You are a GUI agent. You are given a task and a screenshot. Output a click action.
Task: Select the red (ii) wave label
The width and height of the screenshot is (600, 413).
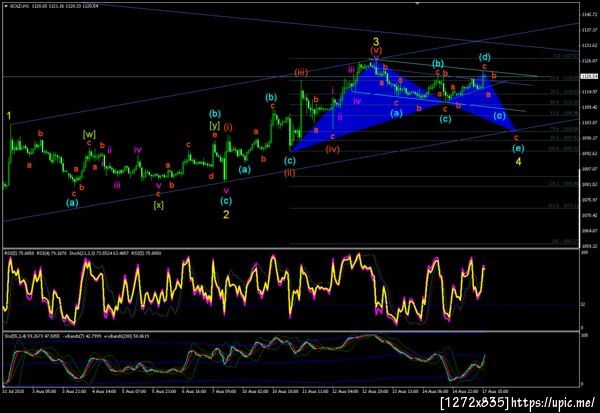point(290,173)
